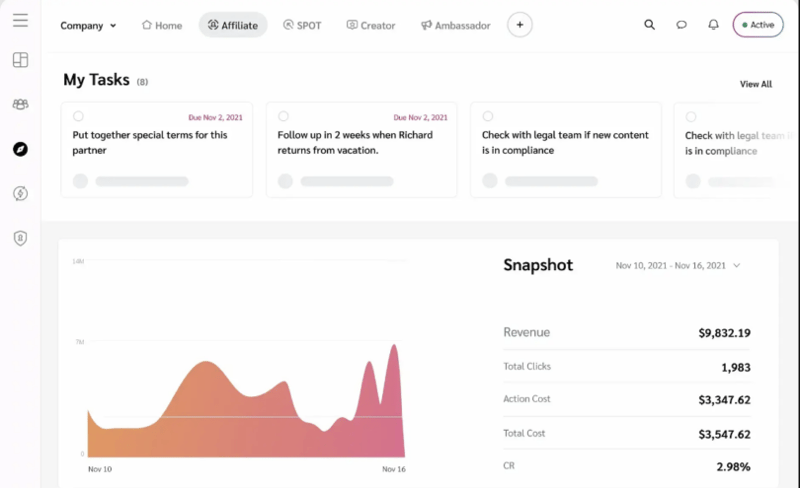Open the notifications bell icon
This screenshot has width=800, height=488.
click(713, 25)
